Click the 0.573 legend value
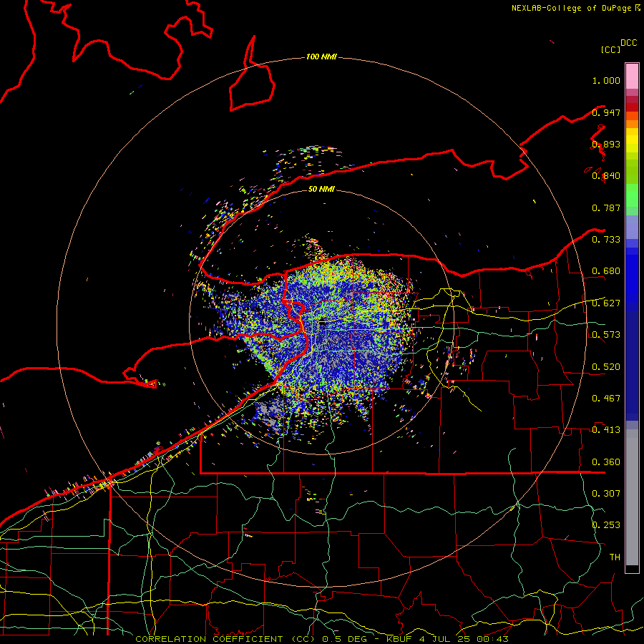Image resolution: width=644 pixels, height=644 pixels. click(x=606, y=335)
